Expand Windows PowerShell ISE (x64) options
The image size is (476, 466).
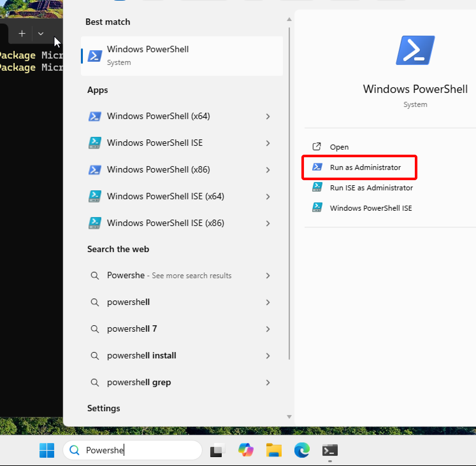268,196
